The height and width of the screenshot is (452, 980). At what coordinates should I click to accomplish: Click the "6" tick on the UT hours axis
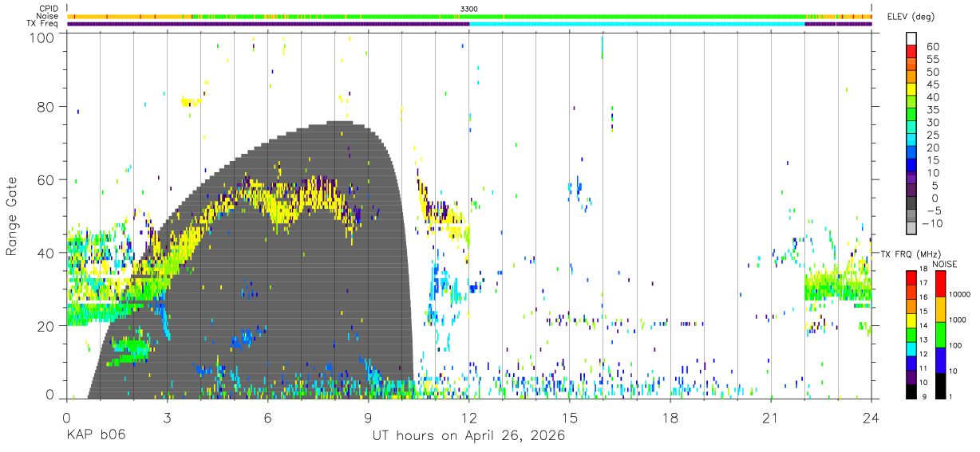click(x=267, y=417)
